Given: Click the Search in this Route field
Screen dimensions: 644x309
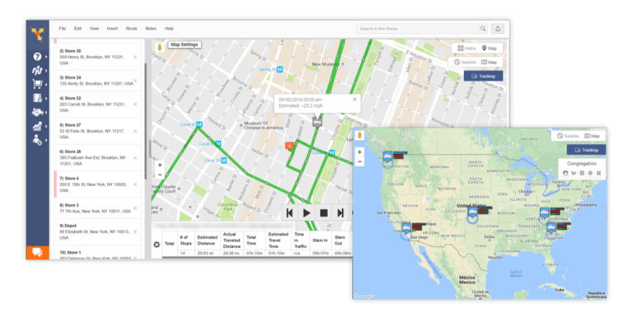Looking at the screenshot, I should [416, 28].
